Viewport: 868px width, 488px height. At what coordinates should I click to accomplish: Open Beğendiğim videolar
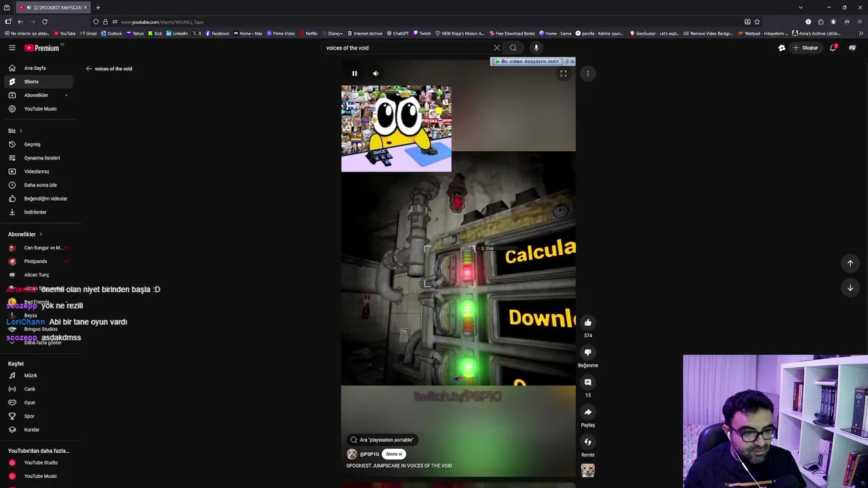pyautogui.click(x=39, y=199)
